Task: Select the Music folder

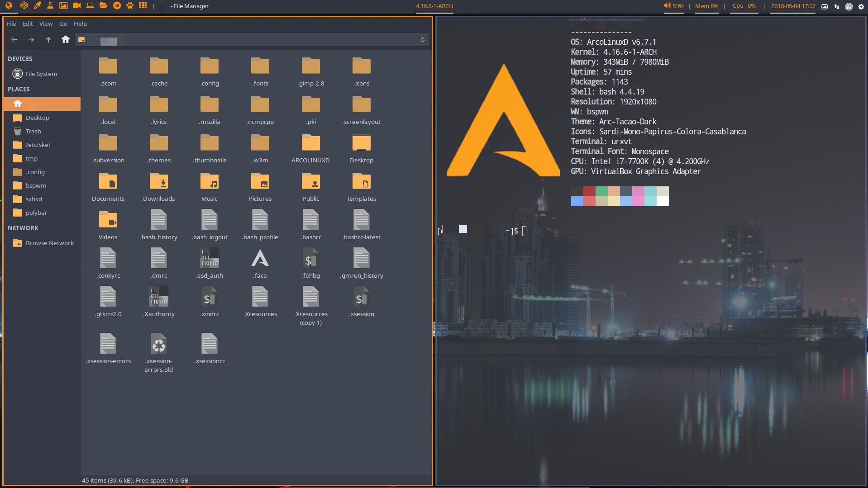Action: click(210, 187)
